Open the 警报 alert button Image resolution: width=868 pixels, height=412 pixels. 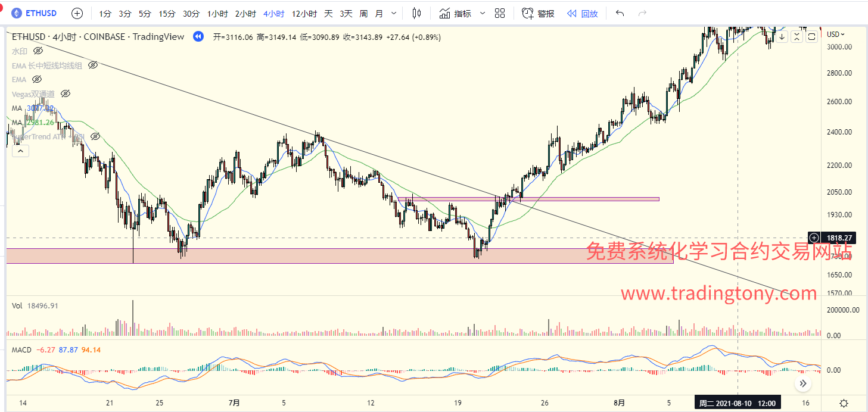pyautogui.click(x=538, y=13)
